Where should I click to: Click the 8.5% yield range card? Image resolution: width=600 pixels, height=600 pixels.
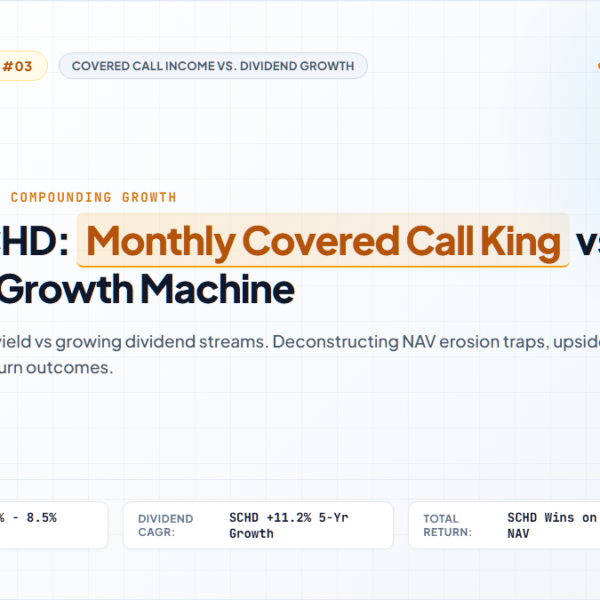[x=54, y=525]
